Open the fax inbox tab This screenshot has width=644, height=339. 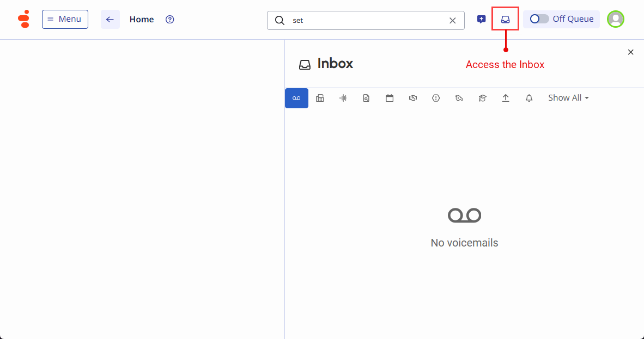(320, 98)
